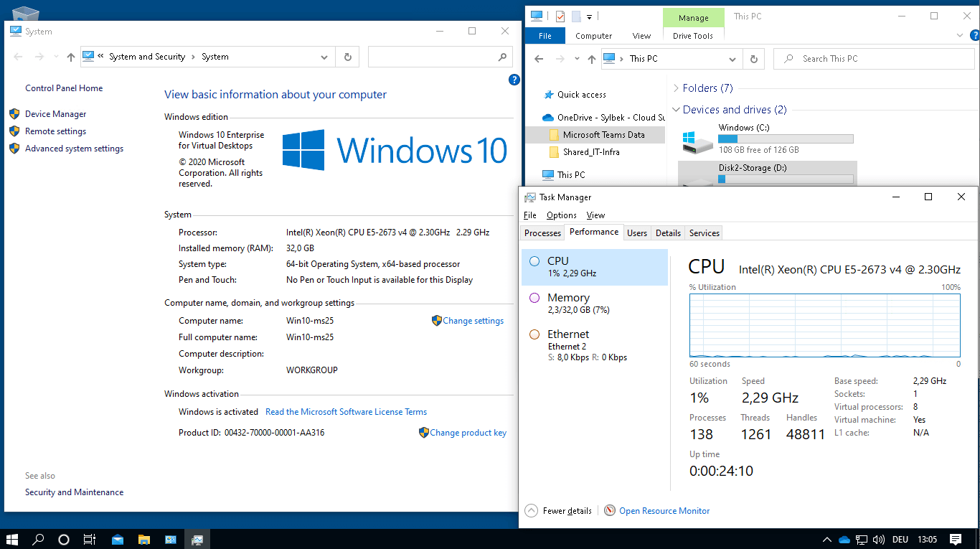This screenshot has width=980, height=549.
Task: Open Resource Monitor from Task Manager
Action: [x=664, y=510]
